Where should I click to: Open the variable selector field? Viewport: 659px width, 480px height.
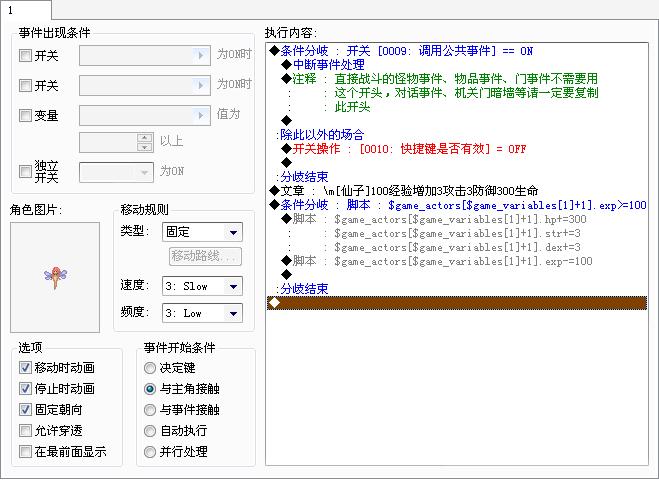[145, 115]
